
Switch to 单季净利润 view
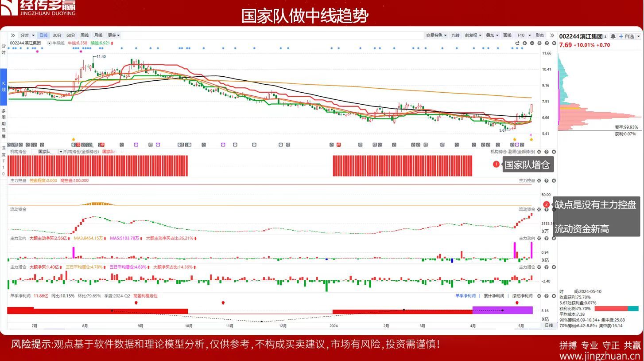[465, 296]
